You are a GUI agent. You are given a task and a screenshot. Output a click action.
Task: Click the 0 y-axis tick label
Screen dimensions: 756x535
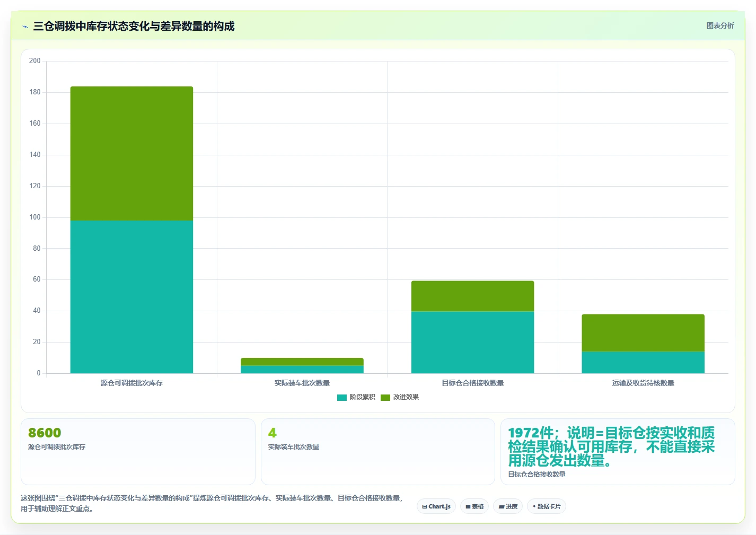[x=38, y=373]
